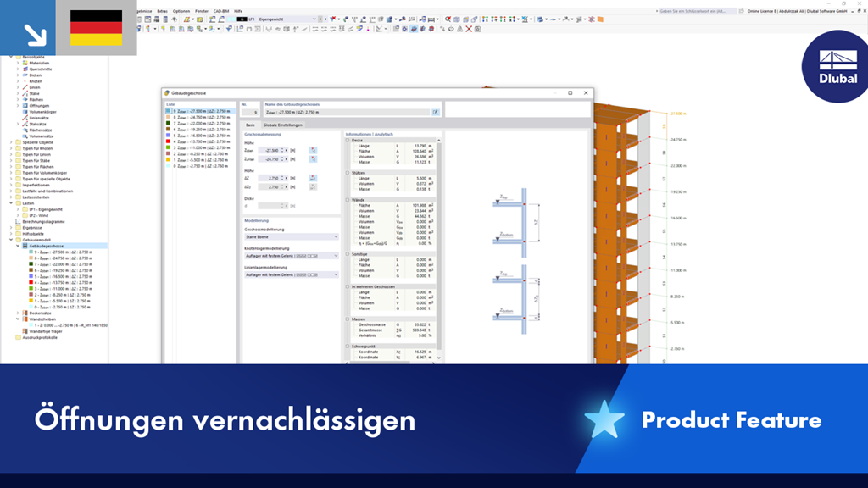
Task: Select the Querschnitte tree icon
Action: [x=25, y=69]
